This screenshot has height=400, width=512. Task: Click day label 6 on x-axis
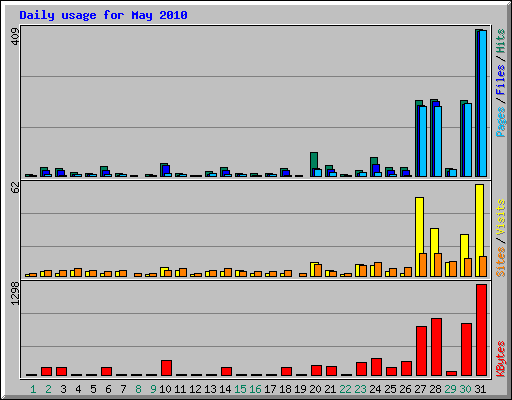(108, 389)
